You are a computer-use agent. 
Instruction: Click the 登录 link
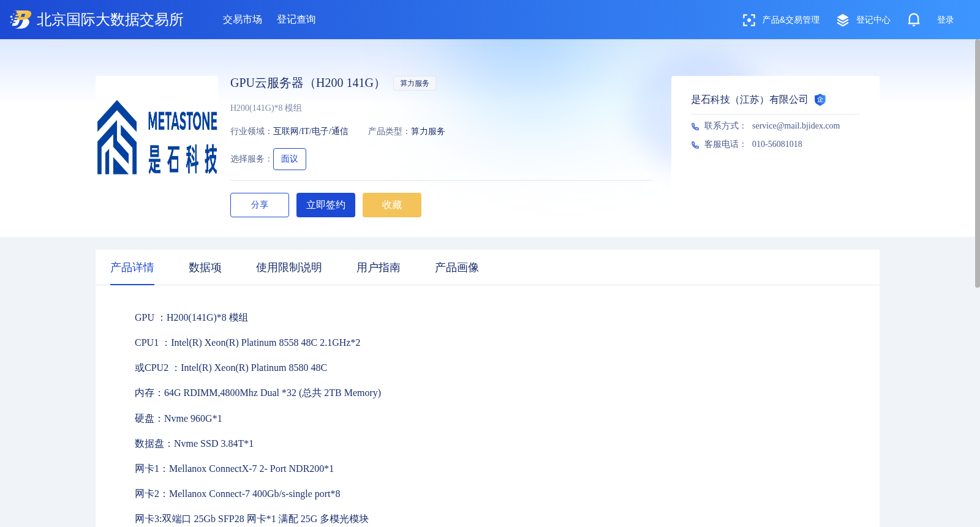946,20
